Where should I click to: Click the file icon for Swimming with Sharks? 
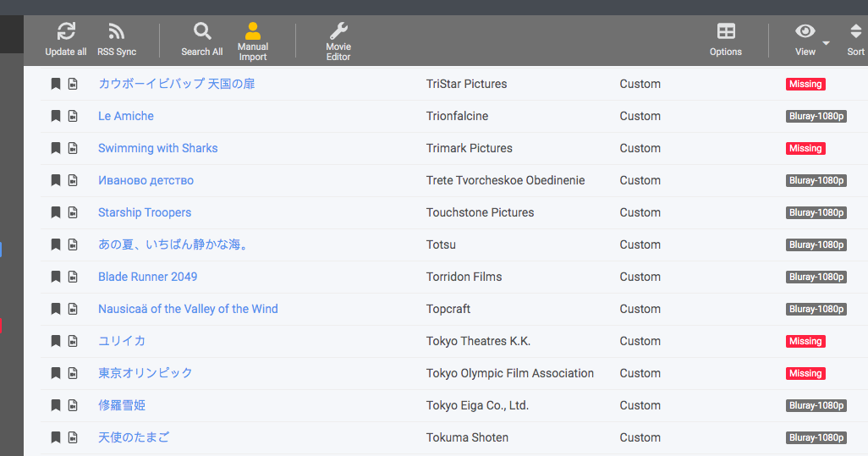point(73,148)
